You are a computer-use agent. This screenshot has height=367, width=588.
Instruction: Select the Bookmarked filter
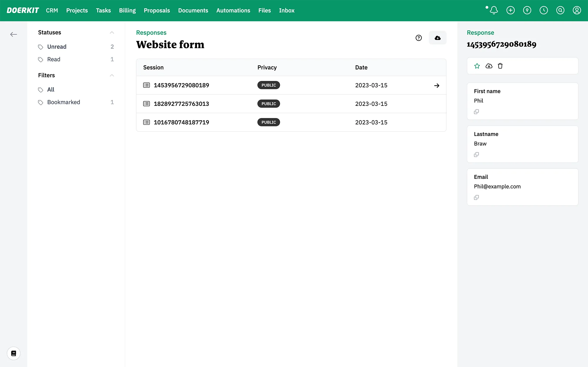point(64,102)
